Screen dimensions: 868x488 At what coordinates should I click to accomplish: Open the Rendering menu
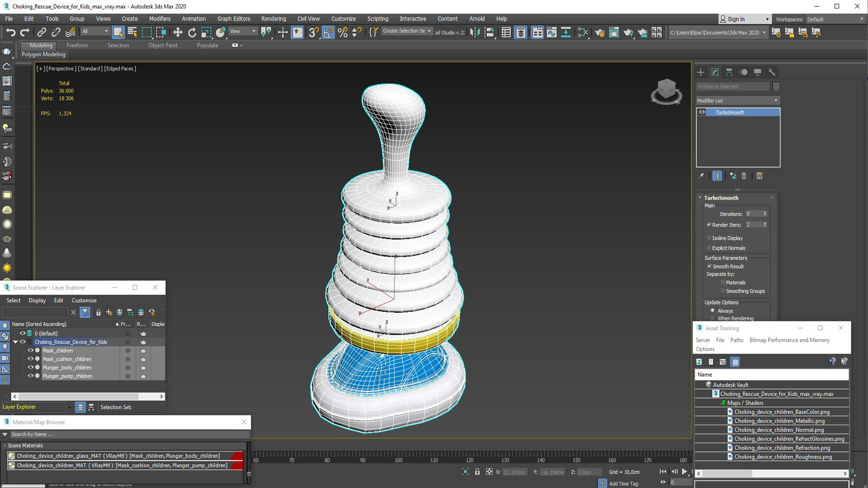274,19
